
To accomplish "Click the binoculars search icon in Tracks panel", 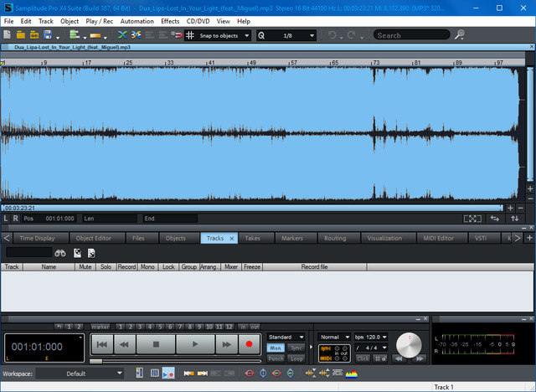I will point(60,252).
